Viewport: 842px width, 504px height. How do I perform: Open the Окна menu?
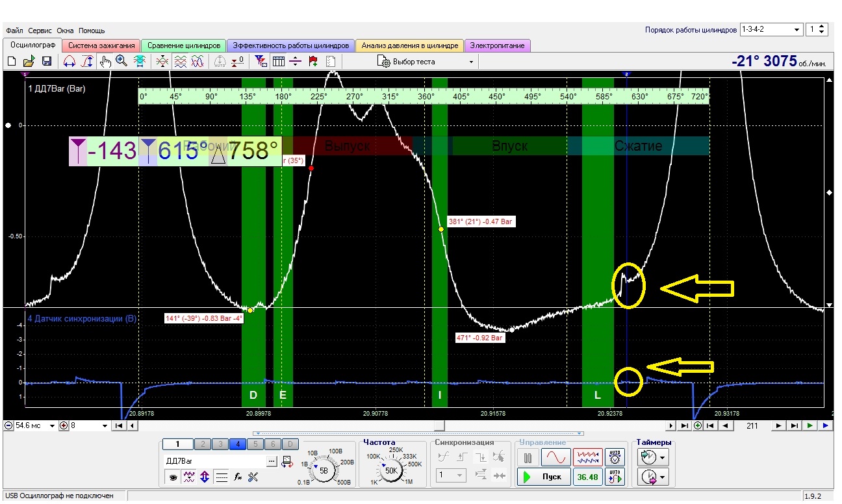[x=65, y=31]
